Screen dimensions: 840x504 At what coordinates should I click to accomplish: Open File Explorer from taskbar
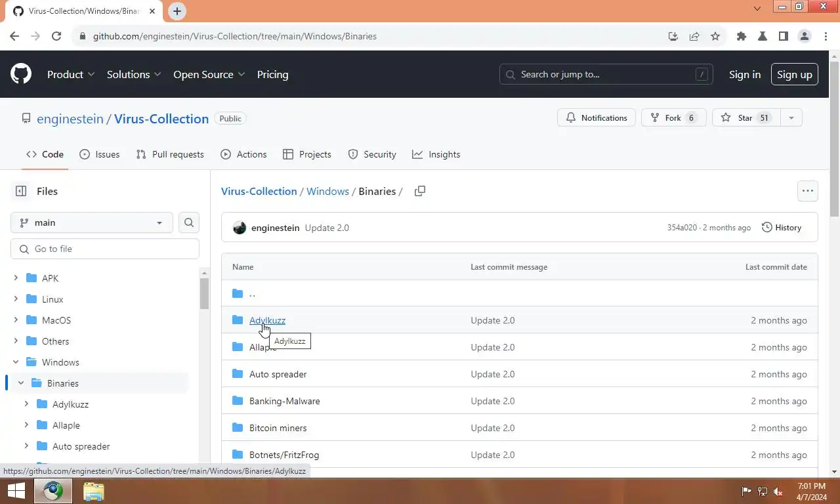pyautogui.click(x=93, y=491)
